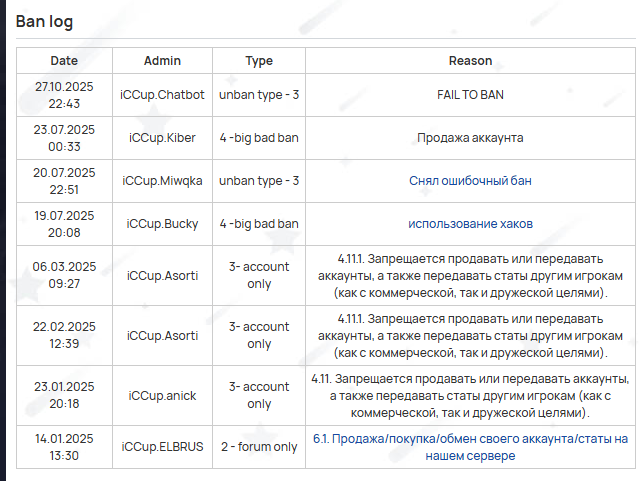The image size is (643, 481).
Task: Click the Admin column header
Action: tap(162, 61)
